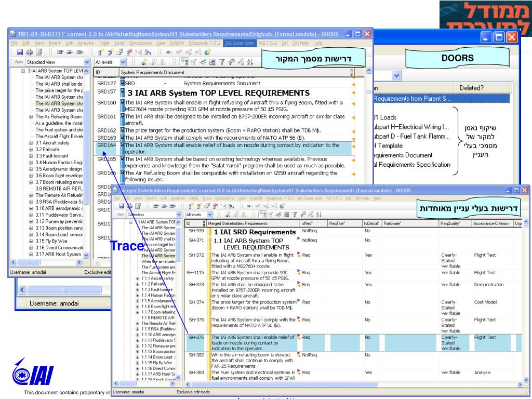Screen dimensions: 532x399
Task: Click the globe icon in RB1-89-30-D2711 toolbar
Action: (x=207, y=52)
